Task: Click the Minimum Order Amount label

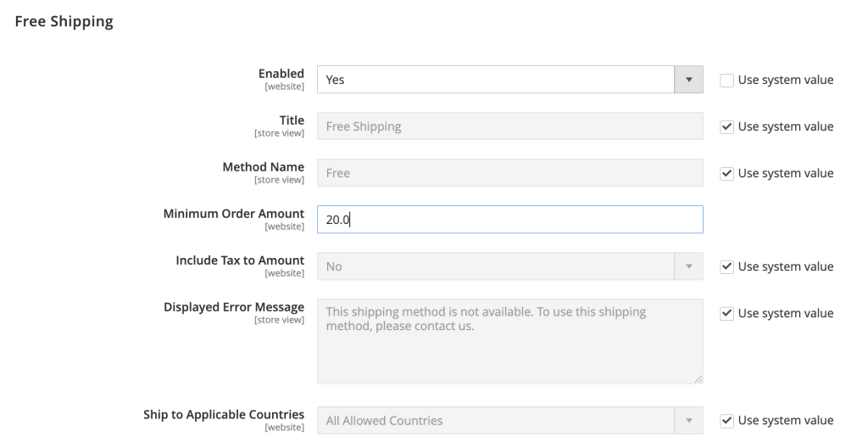Action: [x=233, y=214]
